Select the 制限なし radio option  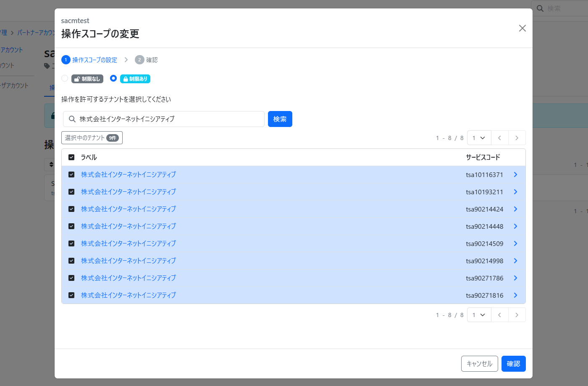pyautogui.click(x=65, y=78)
